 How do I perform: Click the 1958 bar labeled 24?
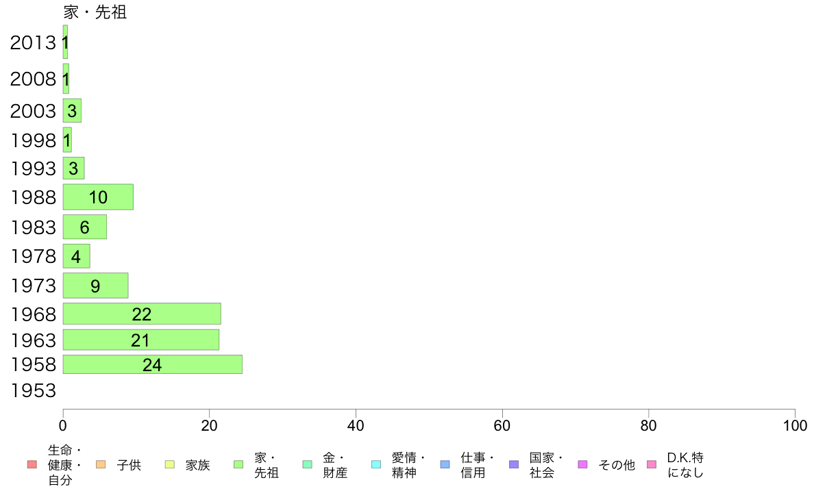153,364
